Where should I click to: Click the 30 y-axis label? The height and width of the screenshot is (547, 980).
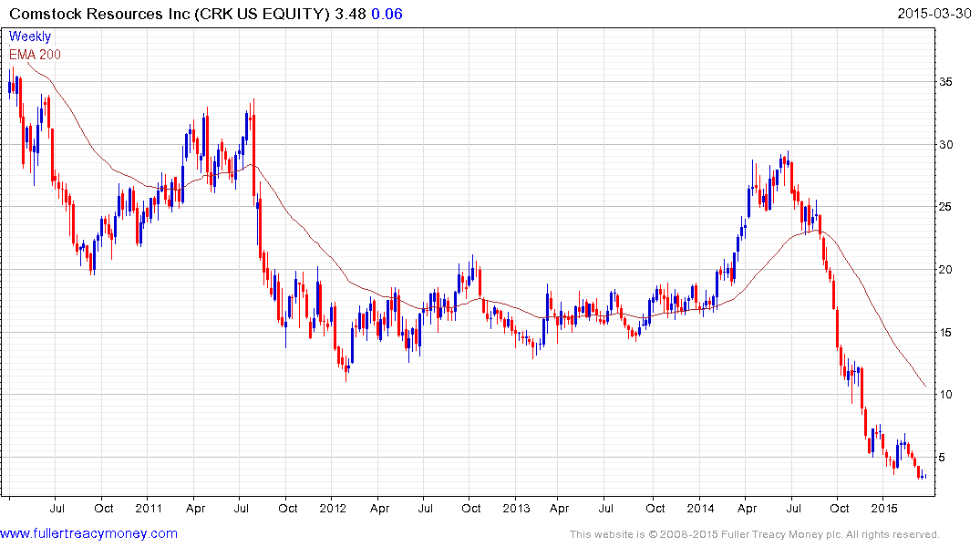click(x=945, y=144)
